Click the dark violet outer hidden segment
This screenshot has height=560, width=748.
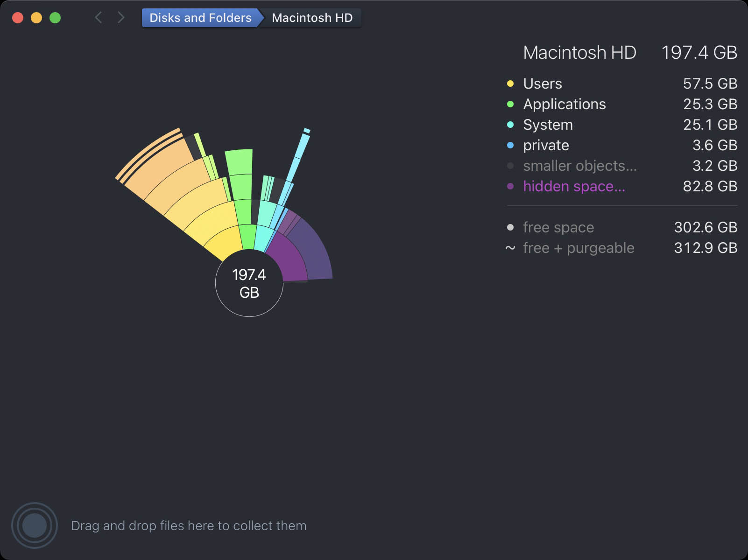pos(312,252)
